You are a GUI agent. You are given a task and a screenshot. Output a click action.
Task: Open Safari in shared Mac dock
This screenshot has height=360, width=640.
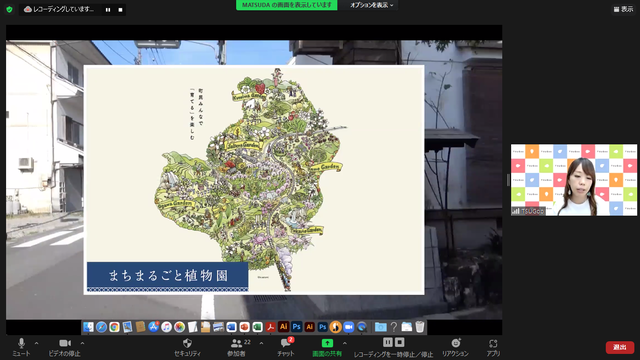click(x=101, y=327)
